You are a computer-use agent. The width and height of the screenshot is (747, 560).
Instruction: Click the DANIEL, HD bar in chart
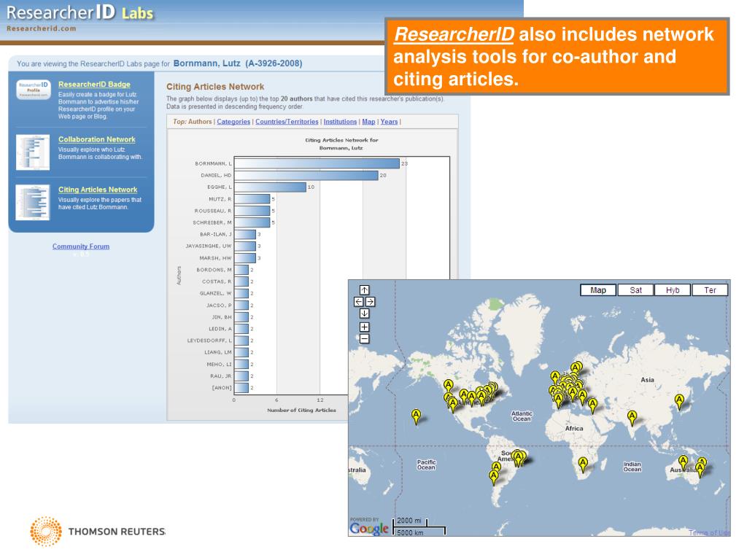(306, 175)
